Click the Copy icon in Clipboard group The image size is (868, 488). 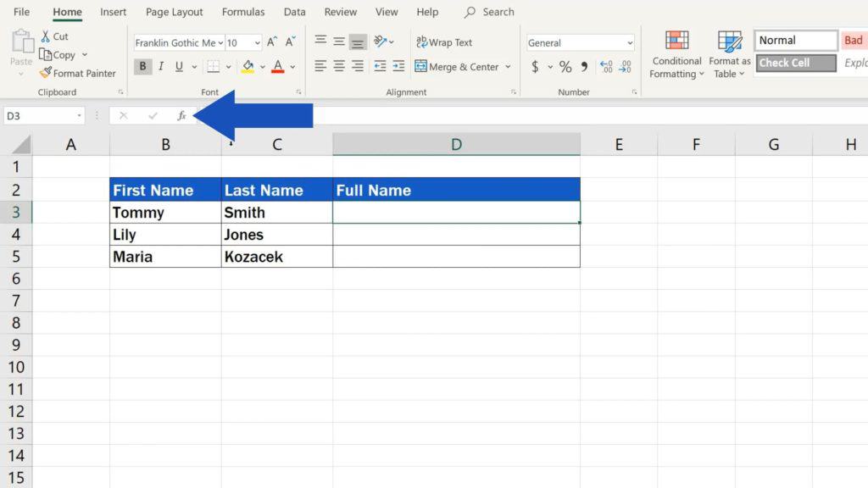59,54
